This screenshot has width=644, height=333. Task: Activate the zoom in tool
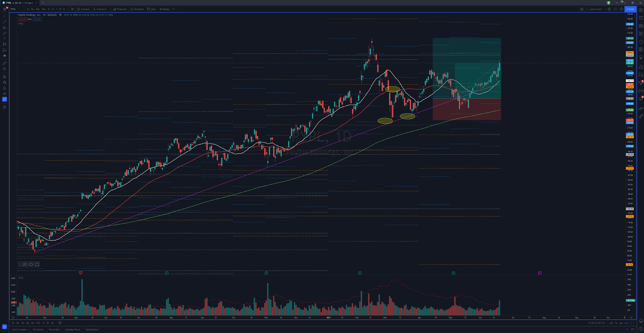click(x=4, y=69)
